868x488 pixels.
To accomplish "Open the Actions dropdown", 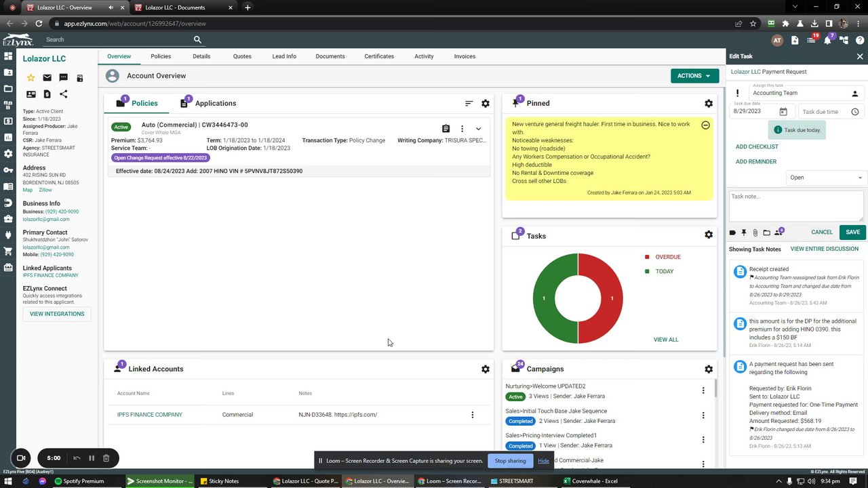I will 694,76.
